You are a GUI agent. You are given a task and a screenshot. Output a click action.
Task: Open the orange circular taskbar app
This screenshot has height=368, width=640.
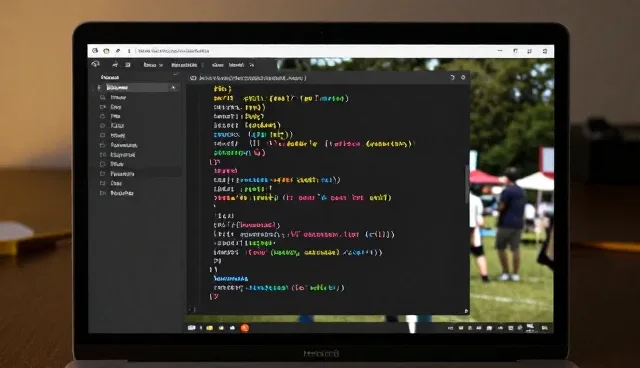pyautogui.click(x=244, y=328)
